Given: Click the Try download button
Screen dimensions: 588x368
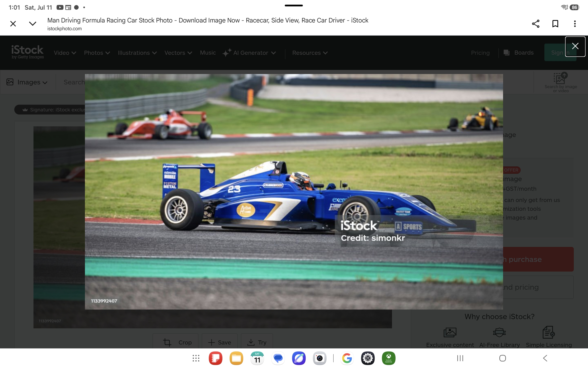Looking at the screenshot, I should [257, 342].
